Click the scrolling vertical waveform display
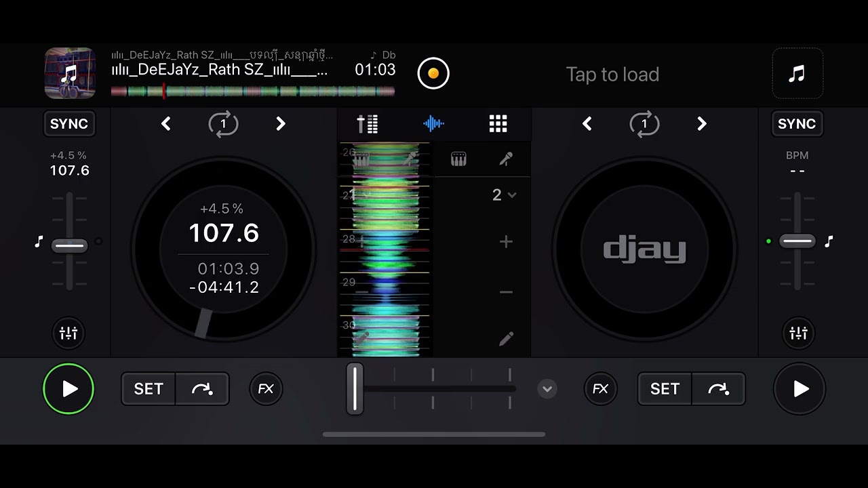 tap(384, 249)
